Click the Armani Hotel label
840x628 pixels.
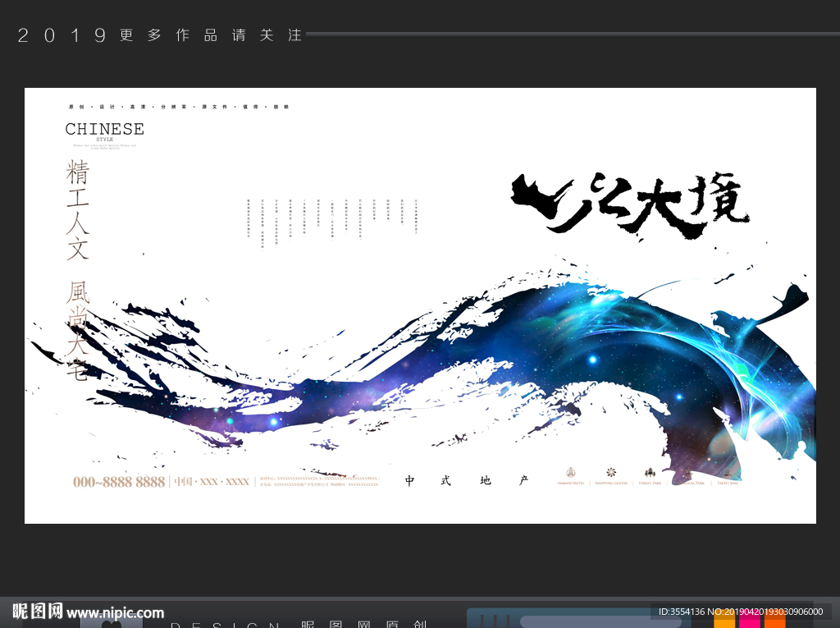click(571, 484)
